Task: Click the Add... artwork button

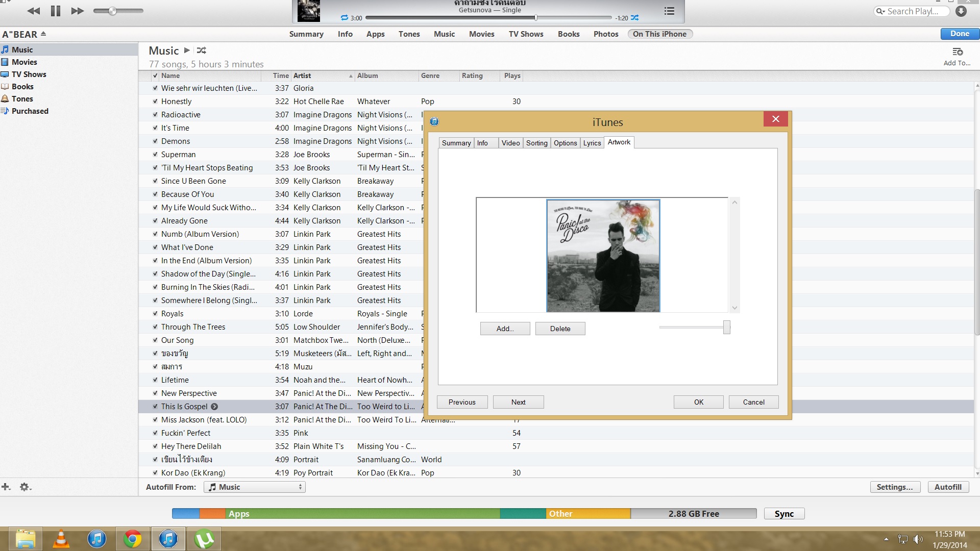Action: click(505, 329)
